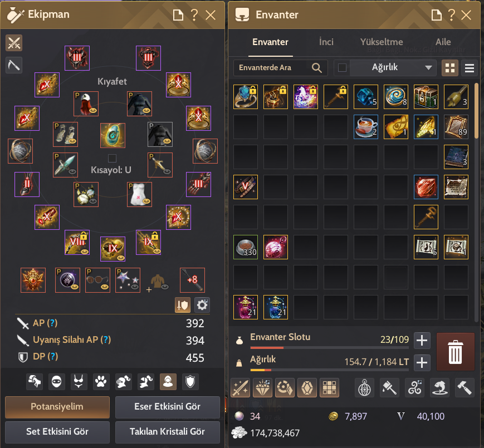Switch to list view layout icon
The height and width of the screenshot is (448, 484).
point(469,68)
